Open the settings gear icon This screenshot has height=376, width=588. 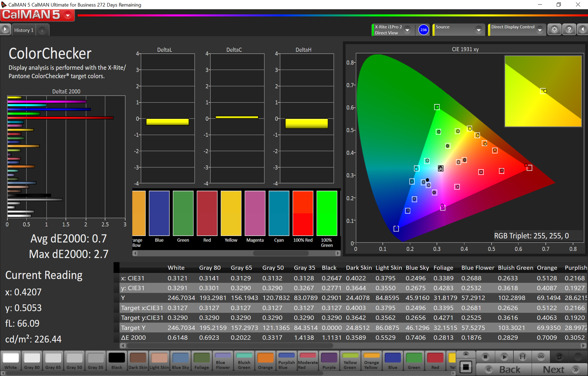point(554,30)
